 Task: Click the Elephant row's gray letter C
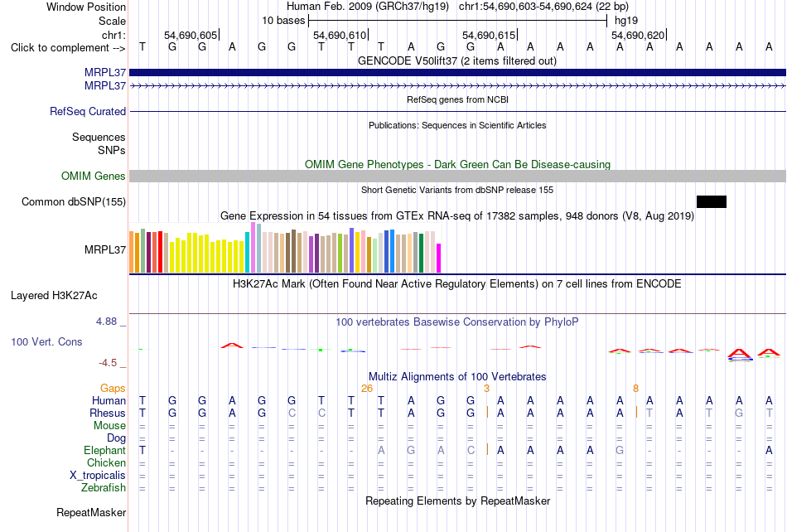pyautogui.click(x=471, y=450)
